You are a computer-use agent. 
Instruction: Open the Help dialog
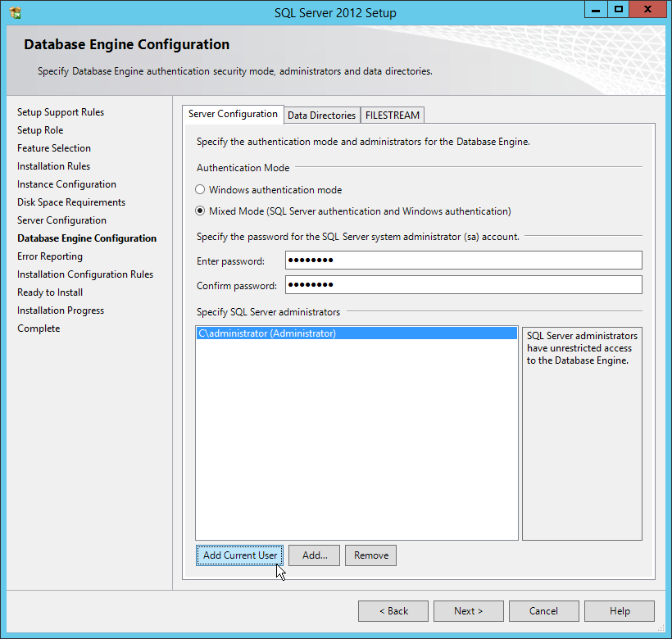[x=620, y=610]
